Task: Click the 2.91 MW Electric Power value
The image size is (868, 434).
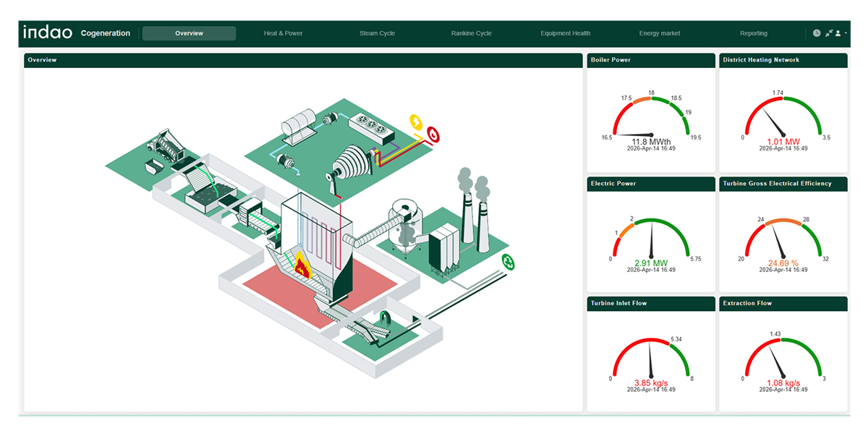Action: pyautogui.click(x=651, y=263)
